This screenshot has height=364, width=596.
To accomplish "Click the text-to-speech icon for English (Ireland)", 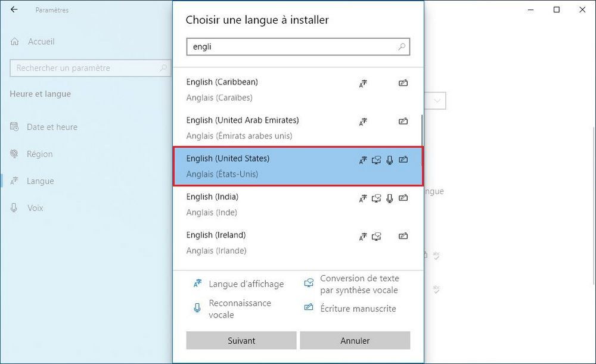I will tap(376, 237).
